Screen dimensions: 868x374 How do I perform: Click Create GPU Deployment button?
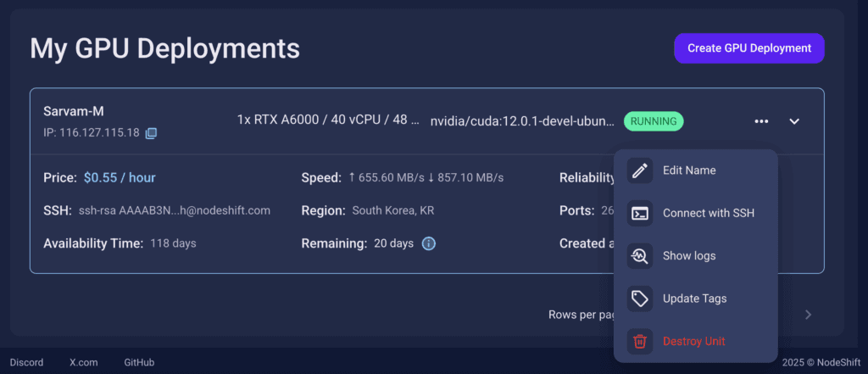tap(749, 48)
